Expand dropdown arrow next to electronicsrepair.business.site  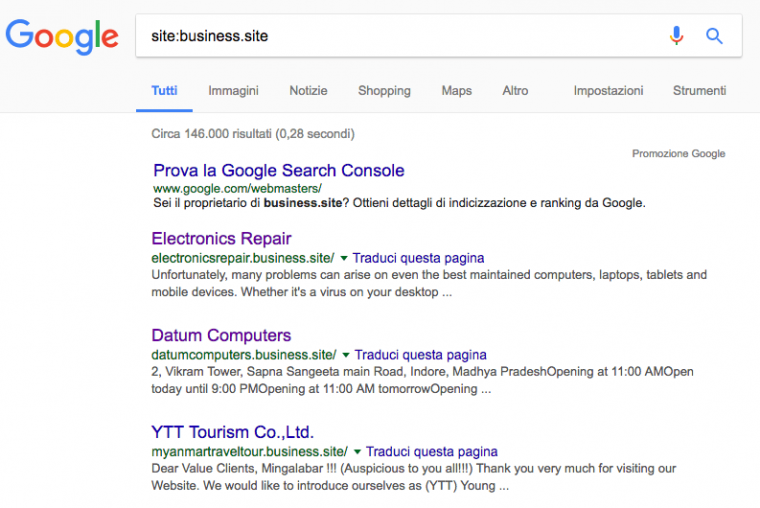click(x=344, y=258)
